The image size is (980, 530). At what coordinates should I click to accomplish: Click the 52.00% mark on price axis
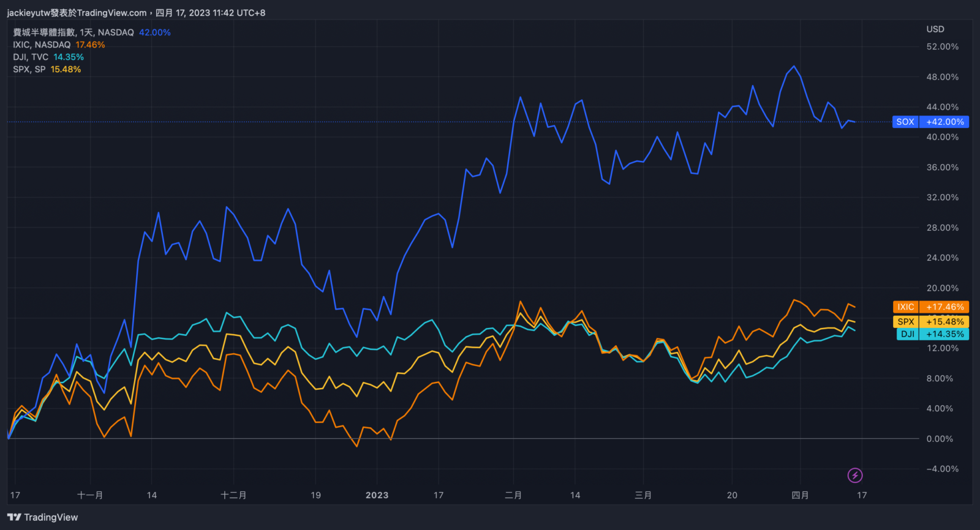tap(942, 47)
